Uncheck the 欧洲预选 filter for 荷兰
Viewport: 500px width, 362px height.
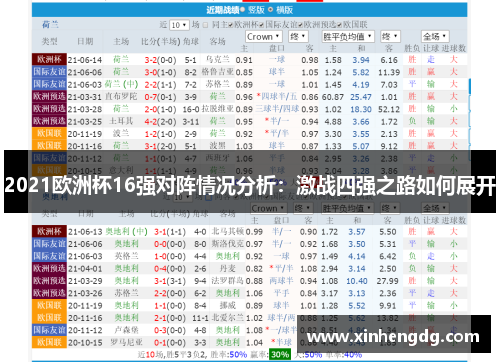[x=300, y=25]
